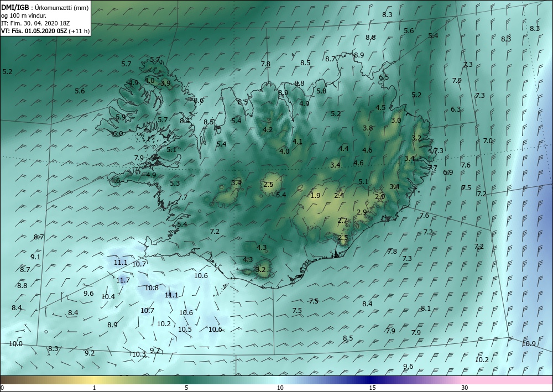This screenshot has width=553, height=392.
Task: Click the 1.9 value on the glacier
Action: (315, 195)
